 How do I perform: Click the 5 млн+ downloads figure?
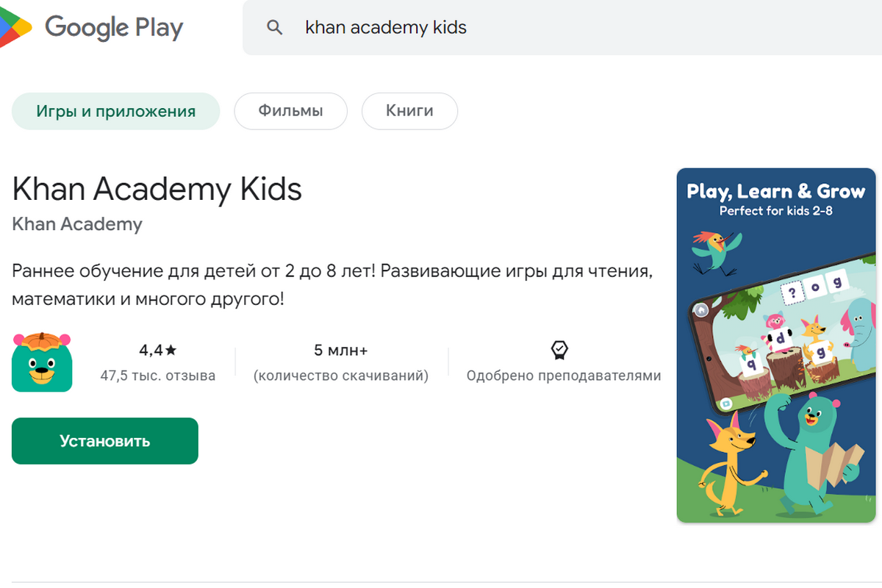tap(340, 350)
